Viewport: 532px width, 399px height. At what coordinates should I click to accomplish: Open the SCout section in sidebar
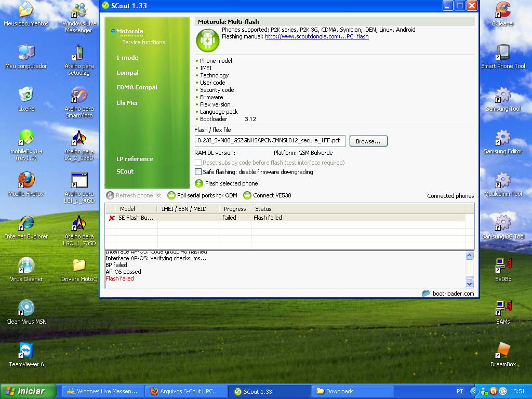[x=125, y=171]
